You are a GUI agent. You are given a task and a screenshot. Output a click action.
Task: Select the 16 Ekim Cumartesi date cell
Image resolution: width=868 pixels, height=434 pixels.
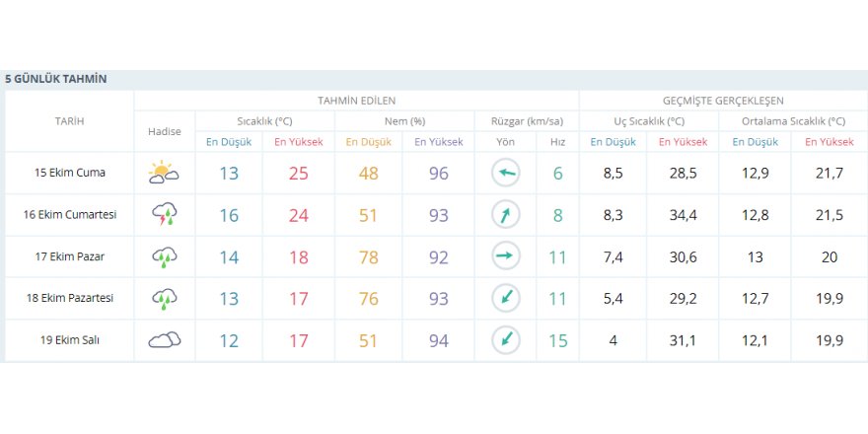point(69,215)
